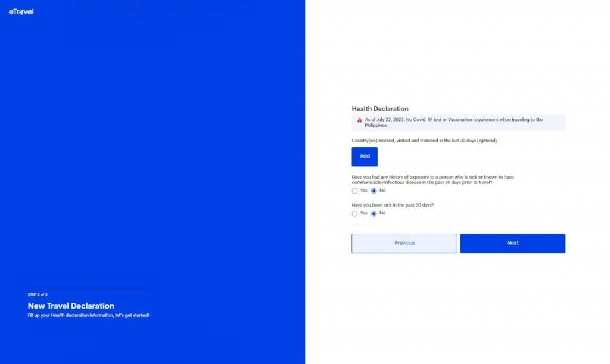Proceed with the Next button
This screenshot has width=610, height=364.
click(x=512, y=243)
